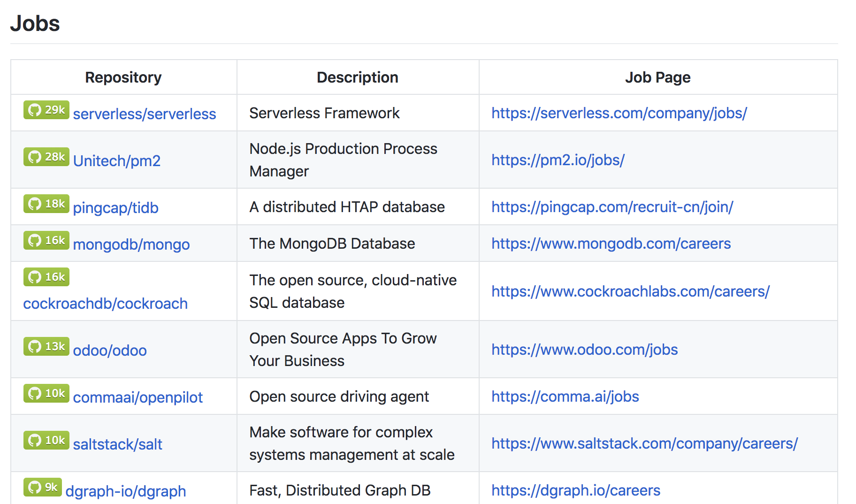The height and width of the screenshot is (504, 856).
Task: Click the 28k star badge for Unitech/pm2
Action: click(x=46, y=157)
